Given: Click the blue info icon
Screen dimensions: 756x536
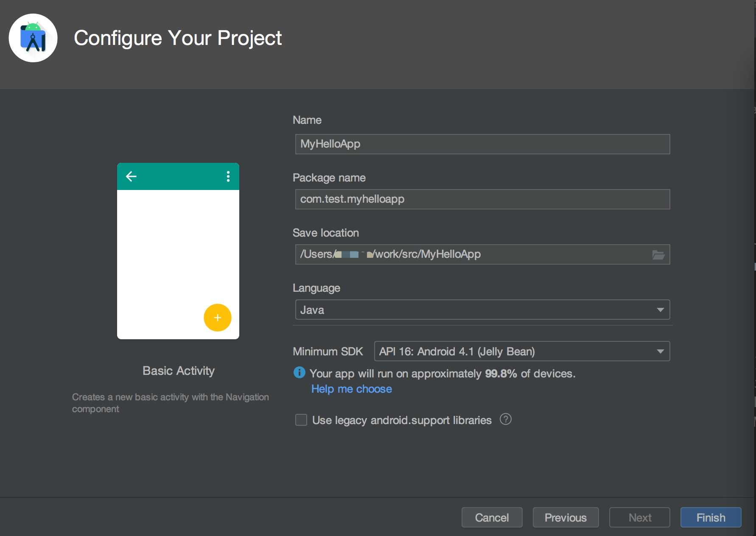Looking at the screenshot, I should click(x=300, y=373).
